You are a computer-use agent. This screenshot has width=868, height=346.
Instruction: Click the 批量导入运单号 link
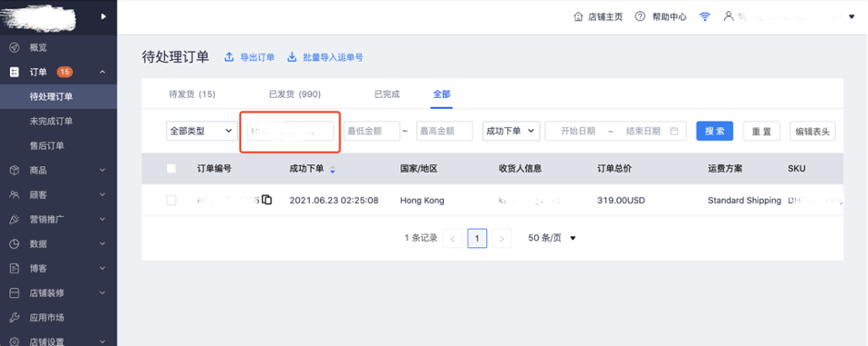click(333, 57)
